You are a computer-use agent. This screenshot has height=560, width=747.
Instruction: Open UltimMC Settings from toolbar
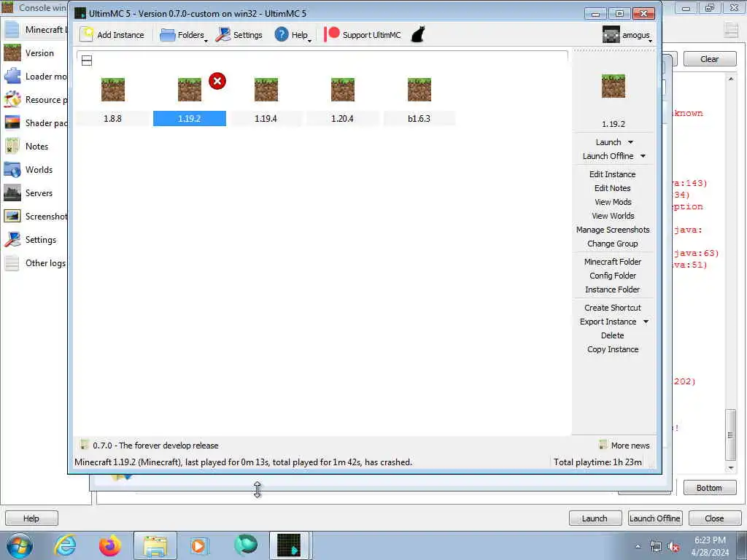point(239,35)
